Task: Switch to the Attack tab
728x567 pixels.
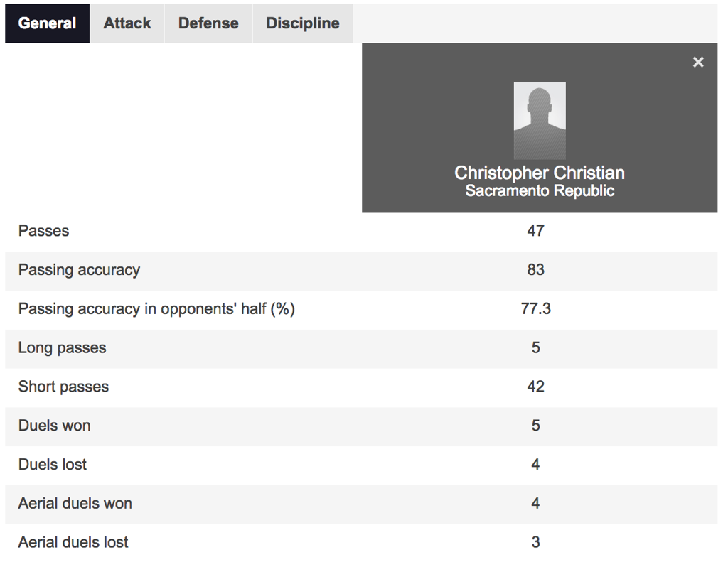Action: [127, 23]
